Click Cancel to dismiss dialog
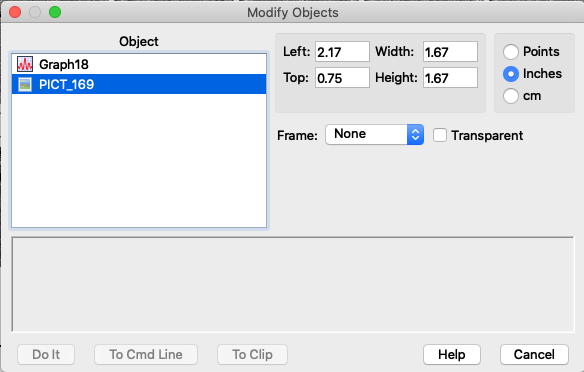This screenshot has width=584, height=372. 534,354
